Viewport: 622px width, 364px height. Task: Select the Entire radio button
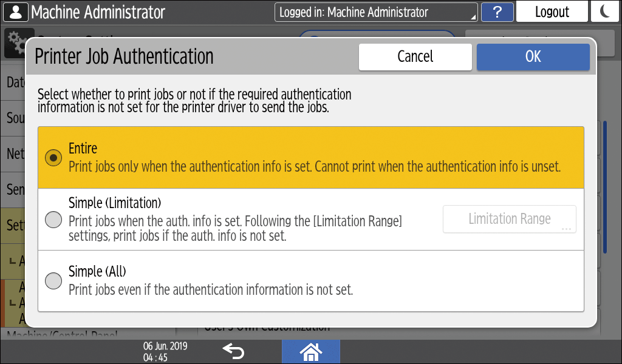tap(54, 157)
